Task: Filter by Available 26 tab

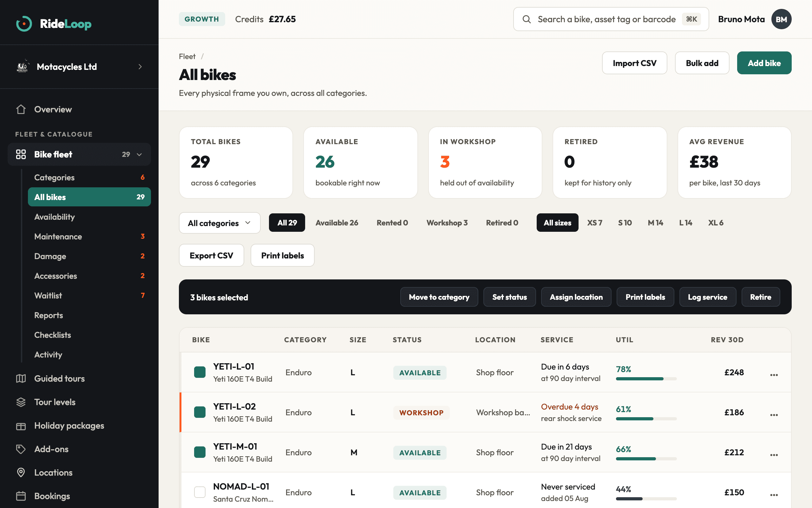Action: [x=337, y=223]
